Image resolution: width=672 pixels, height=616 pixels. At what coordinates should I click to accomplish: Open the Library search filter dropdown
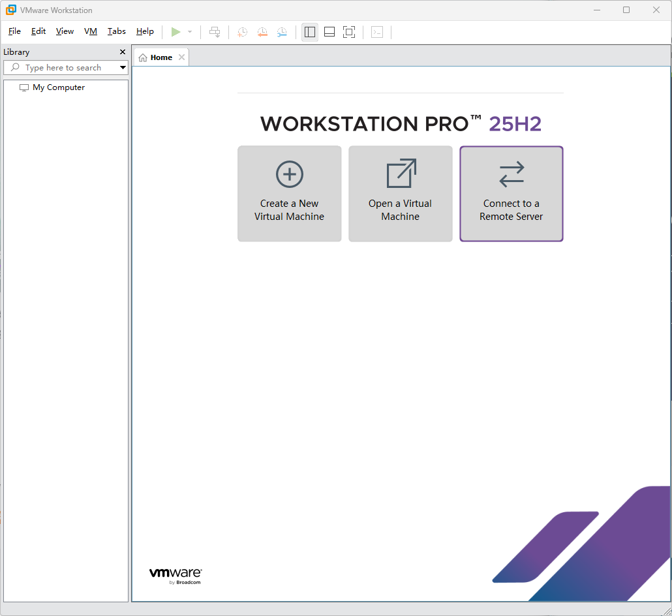tap(123, 67)
